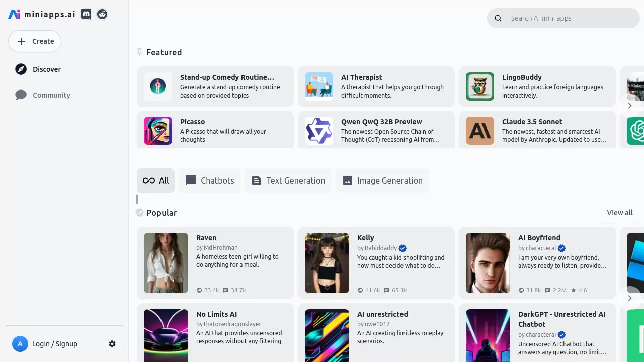This screenshot has width=644, height=362.
Task: Open DarkGPT thumbnail image
Action: [x=488, y=335]
